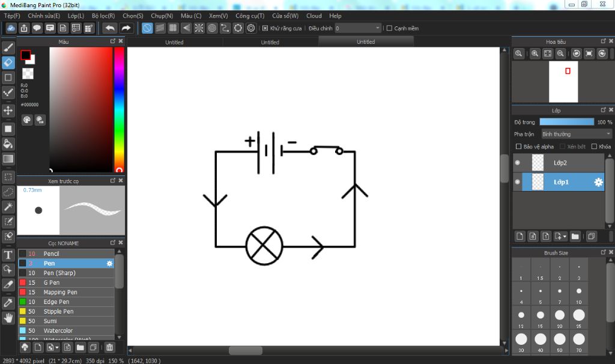Pick brush size 25 preset

tap(579, 318)
